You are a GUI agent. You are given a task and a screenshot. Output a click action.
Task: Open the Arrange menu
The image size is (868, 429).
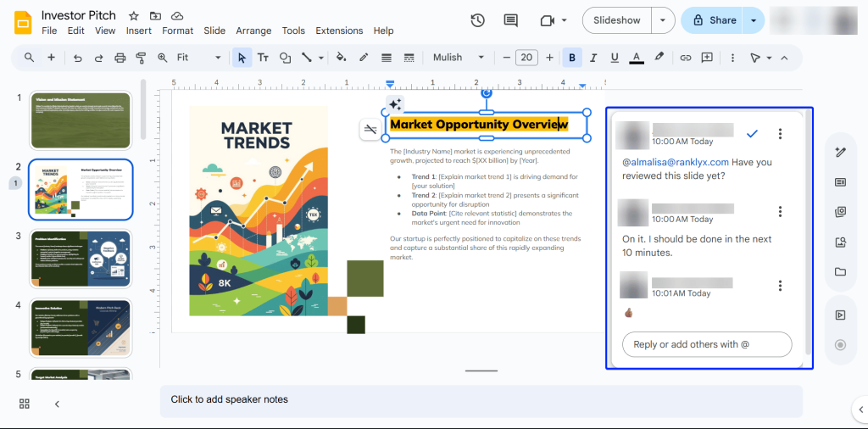pyautogui.click(x=253, y=31)
